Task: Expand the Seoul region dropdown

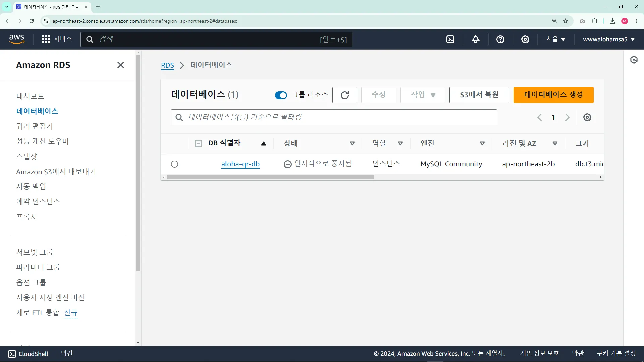Action: coord(555,39)
